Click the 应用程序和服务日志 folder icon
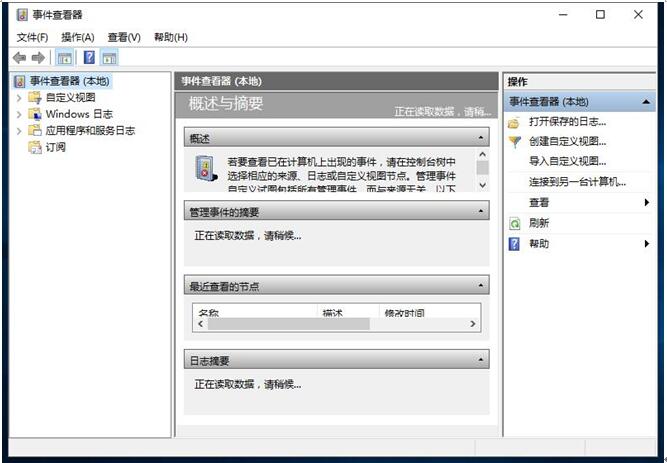The height and width of the screenshot is (463, 667). (35, 130)
